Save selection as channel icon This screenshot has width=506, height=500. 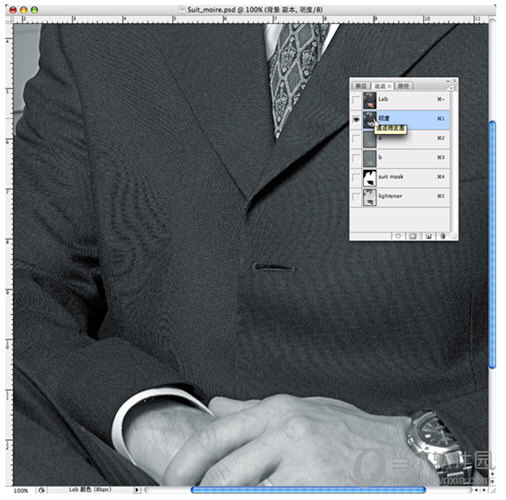(x=413, y=236)
